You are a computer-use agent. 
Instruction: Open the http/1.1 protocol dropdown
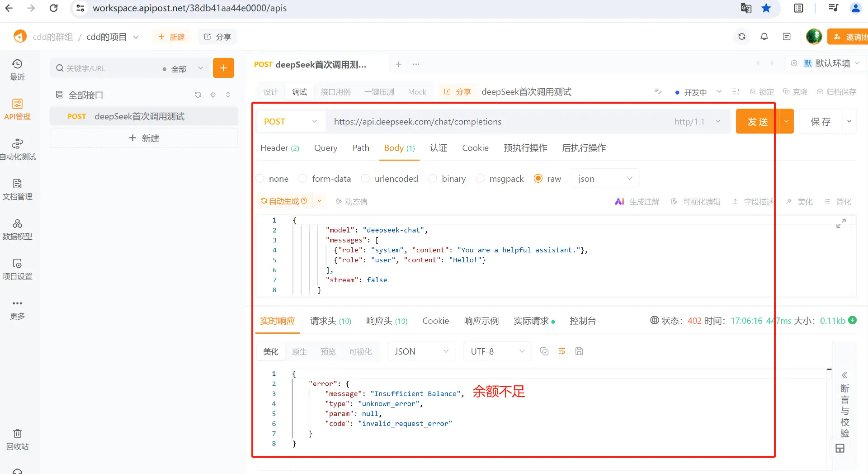click(x=698, y=122)
